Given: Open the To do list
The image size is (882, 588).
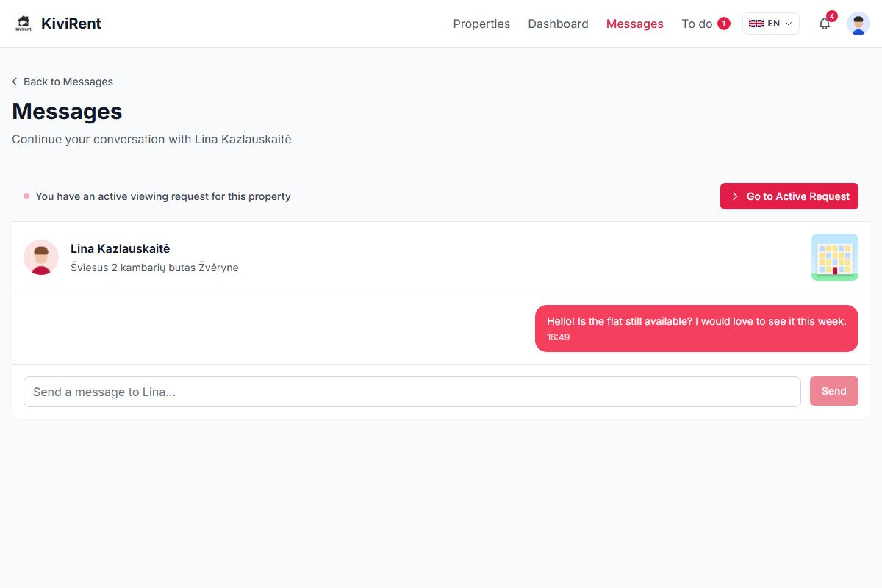Looking at the screenshot, I should pyautogui.click(x=706, y=24).
